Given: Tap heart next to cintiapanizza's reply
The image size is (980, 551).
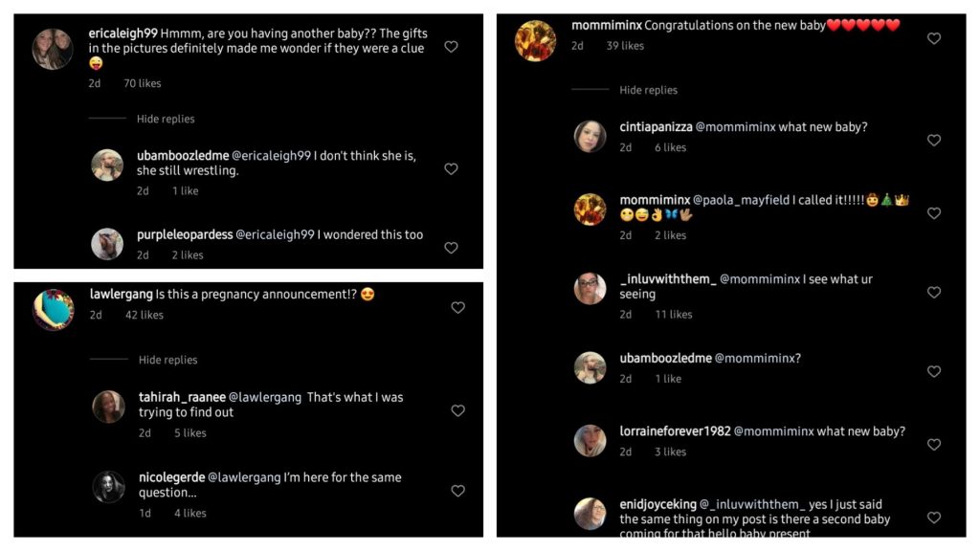Looking at the screenshot, I should 934,140.
